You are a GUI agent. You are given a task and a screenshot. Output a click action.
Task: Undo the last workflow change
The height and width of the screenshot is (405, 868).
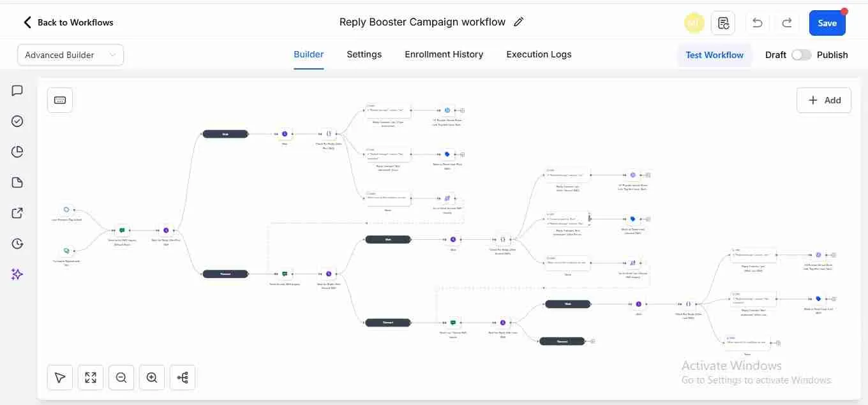click(757, 22)
